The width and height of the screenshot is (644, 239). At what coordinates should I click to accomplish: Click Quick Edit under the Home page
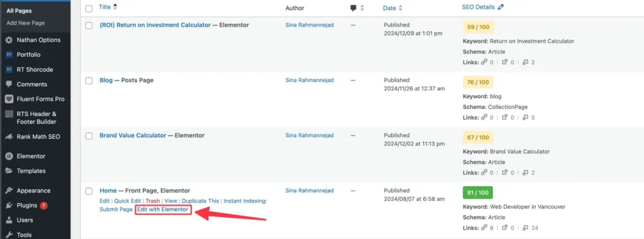tap(127, 201)
